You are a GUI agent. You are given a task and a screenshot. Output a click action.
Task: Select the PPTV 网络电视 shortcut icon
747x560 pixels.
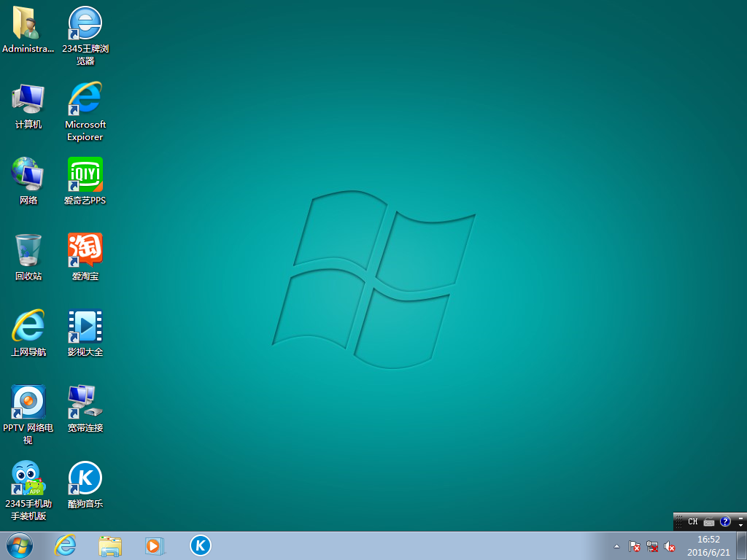[28, 415]
